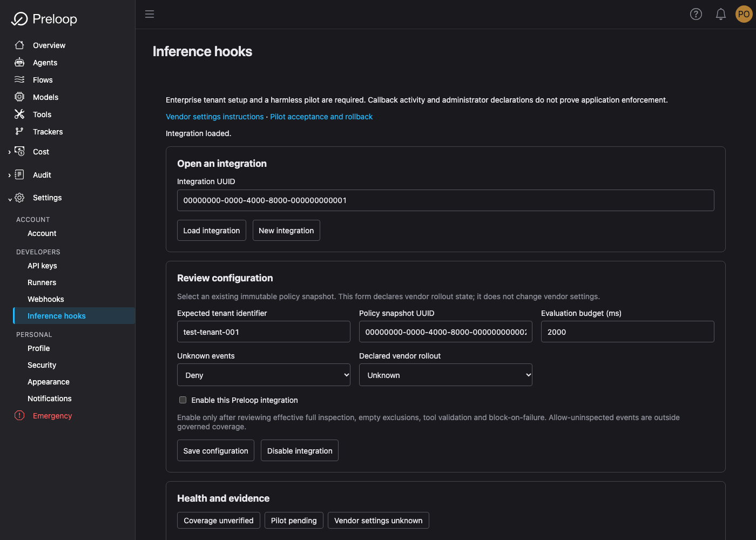Click the Load integration button
The height and width of the screenshot is (540, 756).
(212, 231)
